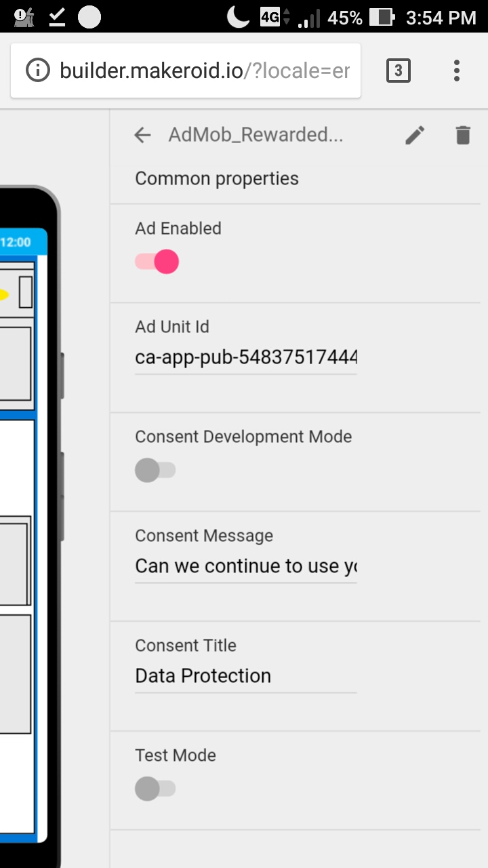
Task: Tap the download complete checkmark notification
Action: (x=58, y=18)
